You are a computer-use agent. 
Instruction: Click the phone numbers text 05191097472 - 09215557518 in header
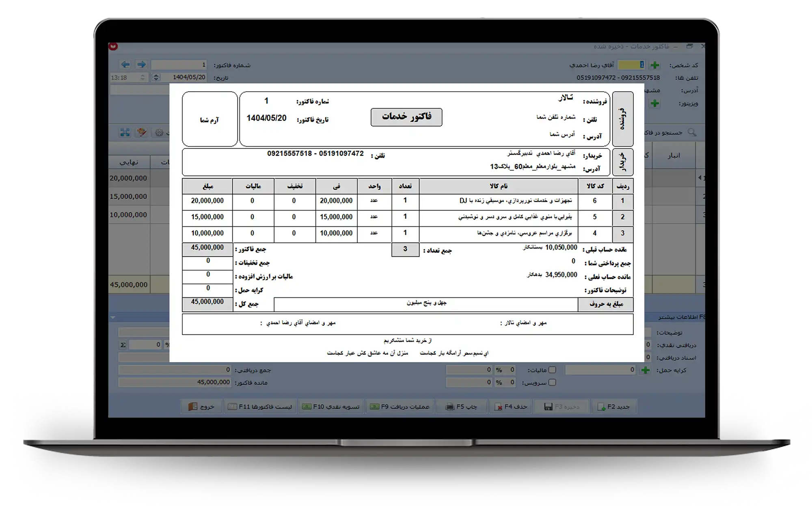(x=618, y=78)
